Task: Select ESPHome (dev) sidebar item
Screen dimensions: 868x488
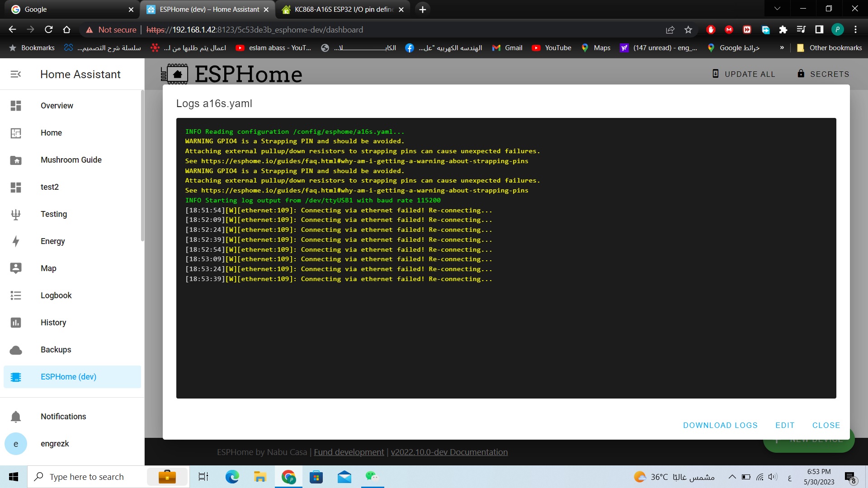Action: point(68,377)
